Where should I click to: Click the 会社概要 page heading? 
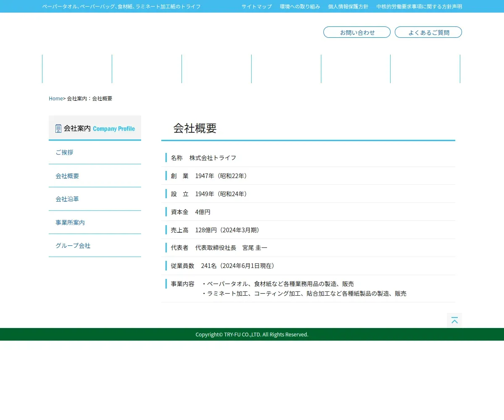point(195,128)
